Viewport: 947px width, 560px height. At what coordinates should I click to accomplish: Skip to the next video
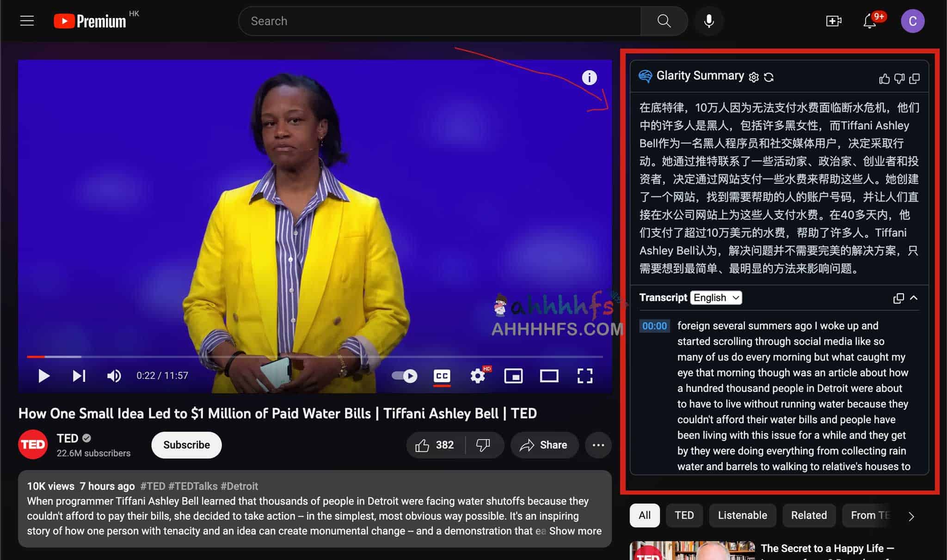pyautogui.click(x=79, y=376)
